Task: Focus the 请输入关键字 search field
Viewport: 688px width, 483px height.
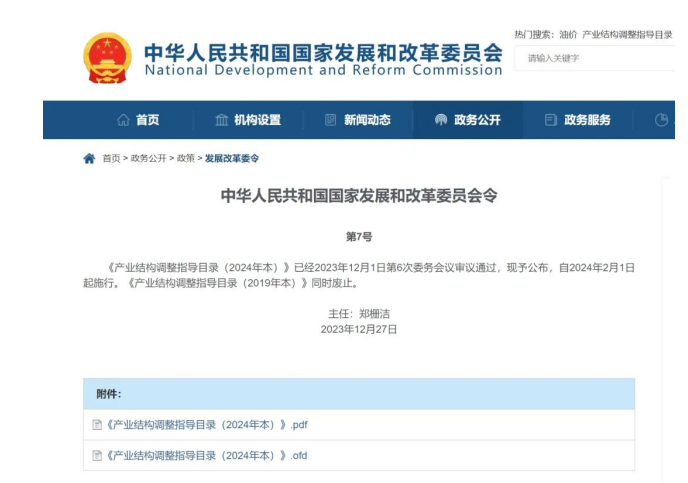Action: point(595,58)
